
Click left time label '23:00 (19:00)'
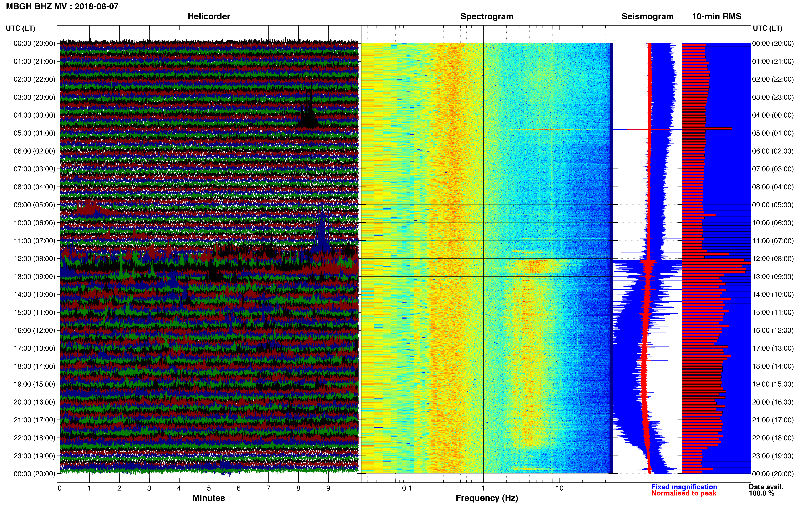(x=34, y=456)
